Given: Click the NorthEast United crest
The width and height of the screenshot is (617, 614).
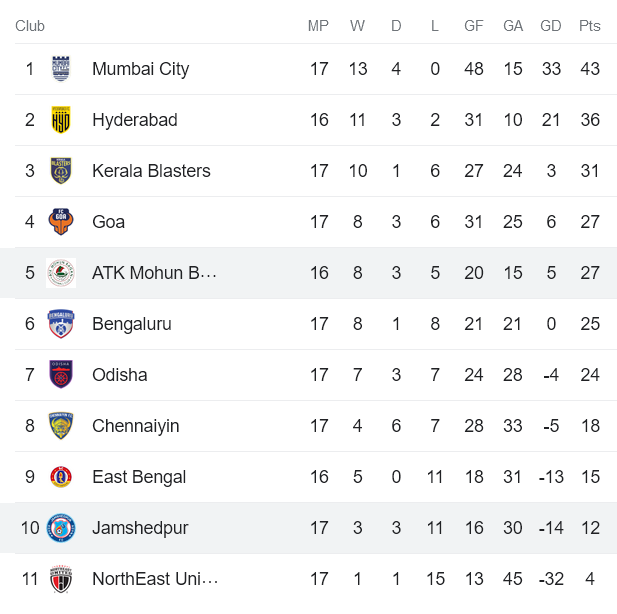Looking at the screenshot, I should [x=61, y=579].
